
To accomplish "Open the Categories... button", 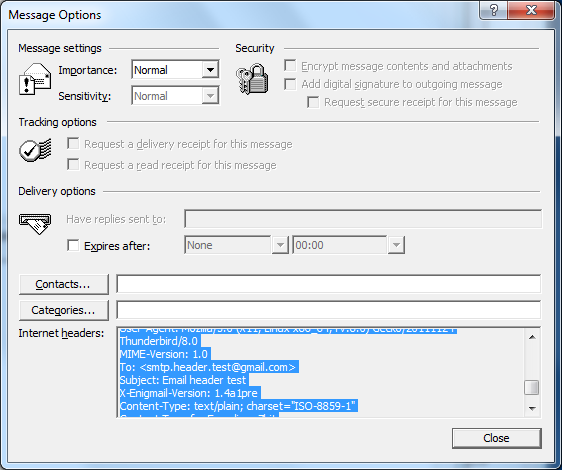I will pos(63,310).
